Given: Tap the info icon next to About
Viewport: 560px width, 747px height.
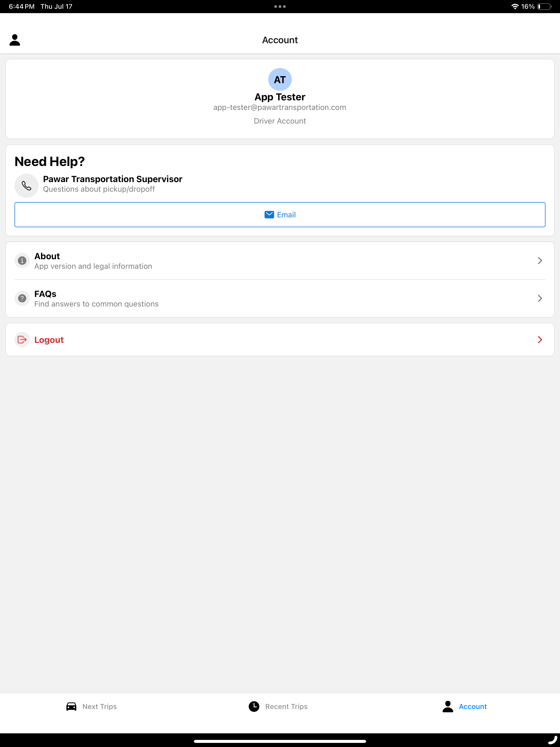Looking at the screenshot, I should (22, 261).
